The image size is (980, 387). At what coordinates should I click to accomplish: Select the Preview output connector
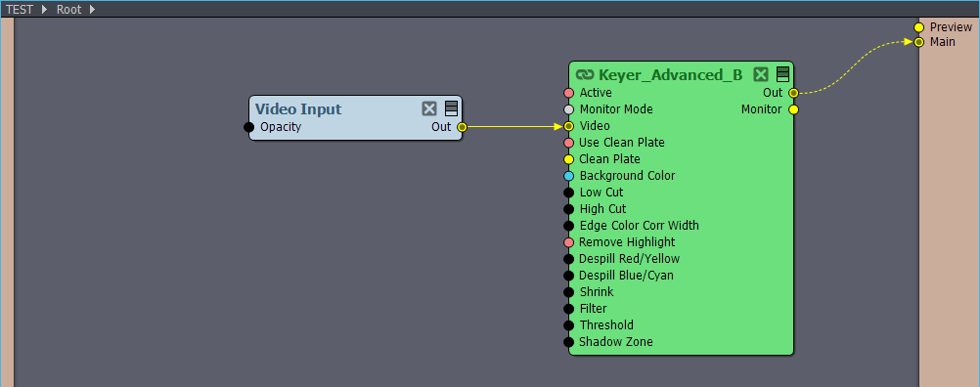tap(918, 27)
